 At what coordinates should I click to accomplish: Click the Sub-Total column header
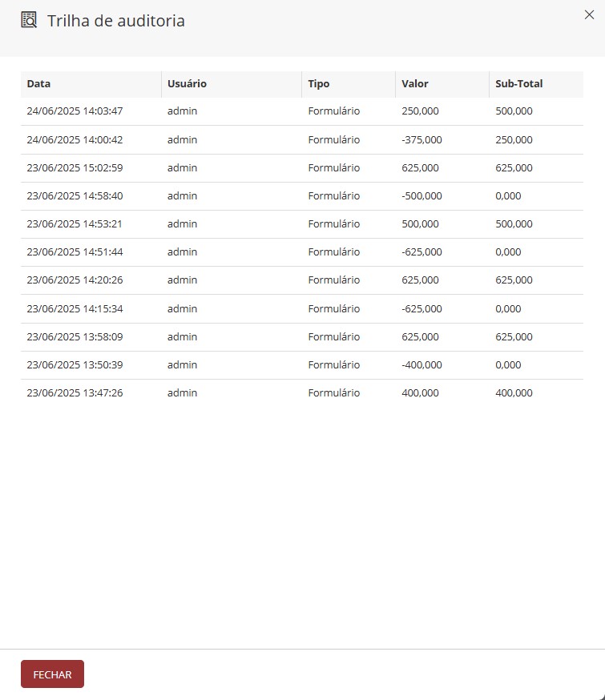[536, 84]
